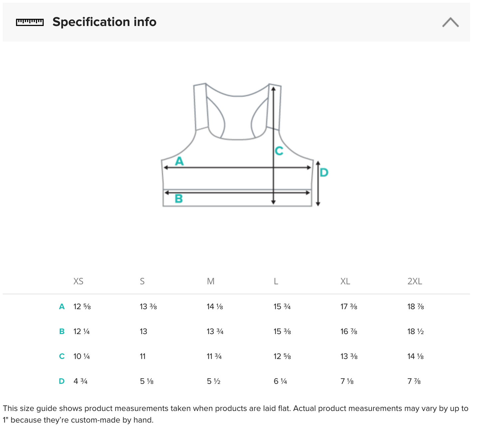Click the L size column header
481x448 pixels.
276,281
